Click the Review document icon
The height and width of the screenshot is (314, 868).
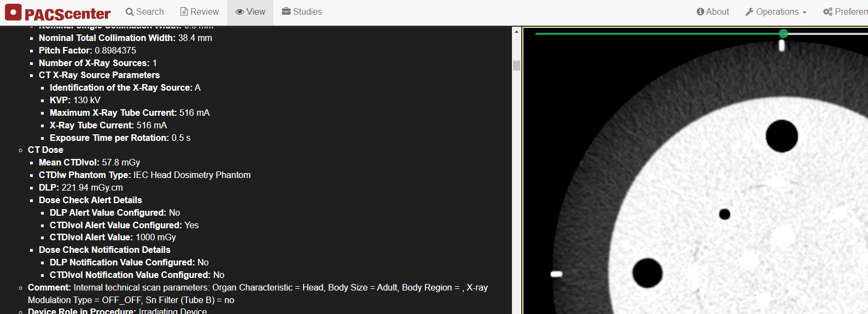184,12
